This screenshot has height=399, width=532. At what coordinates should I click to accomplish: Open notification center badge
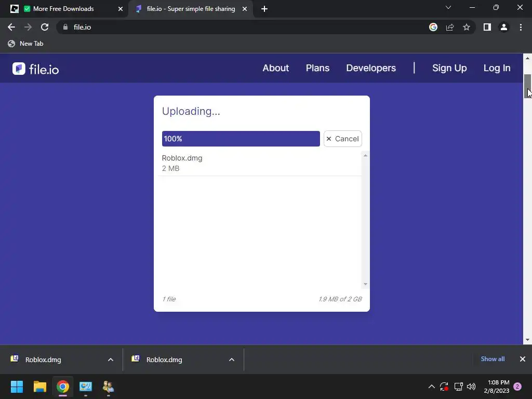pos(517,387)
